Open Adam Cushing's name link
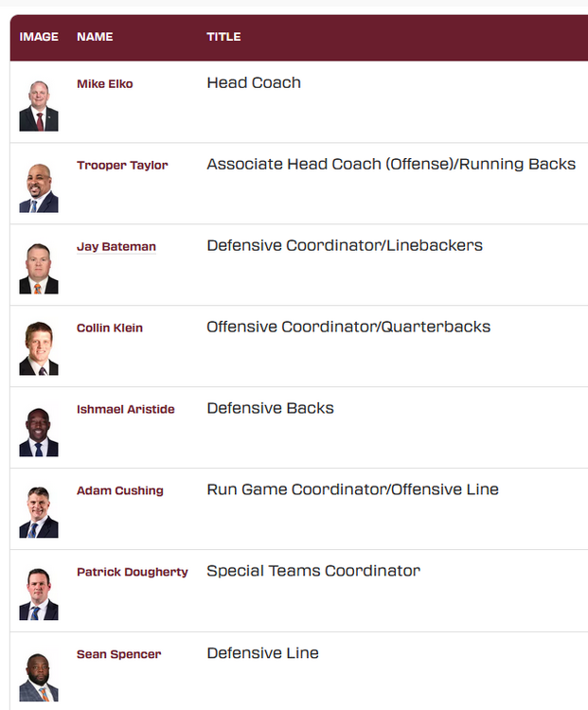 coord(120,491)
